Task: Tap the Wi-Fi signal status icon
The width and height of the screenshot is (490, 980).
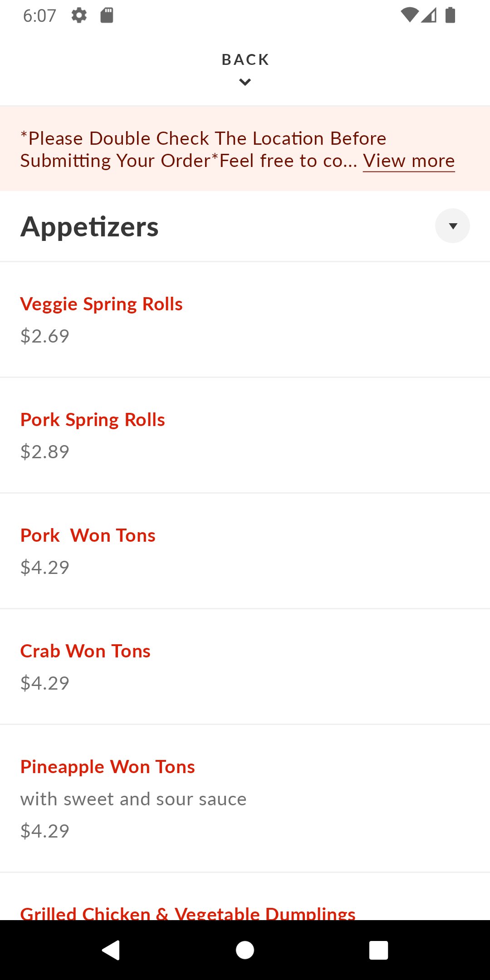Action: tap(409, 15)
